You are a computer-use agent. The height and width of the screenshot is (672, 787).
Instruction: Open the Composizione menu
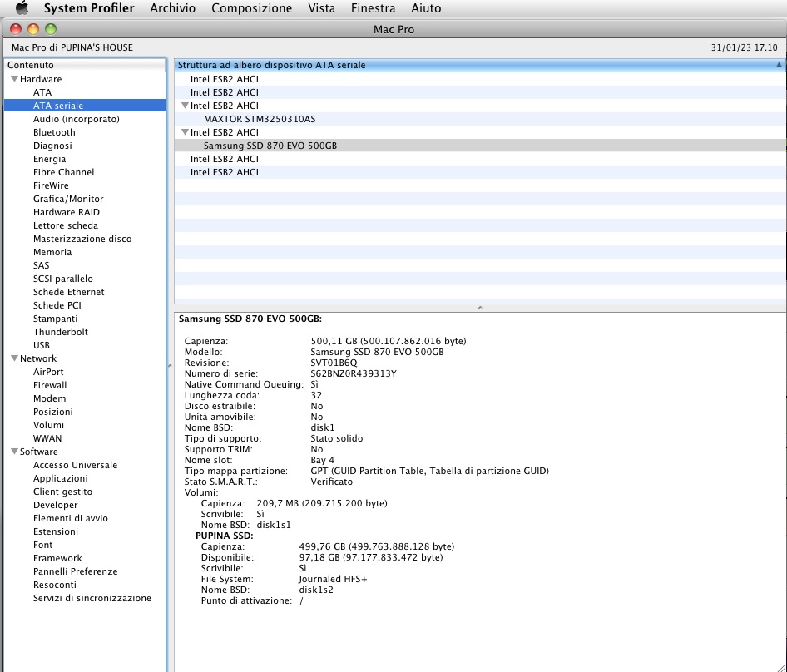click(x=251, y=8)
